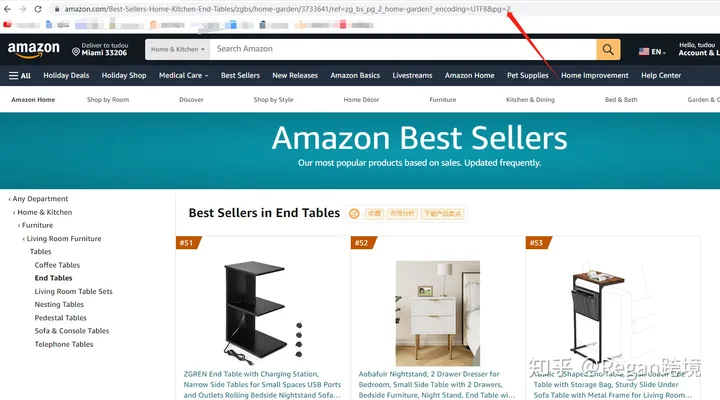The width and height of the screenshot is (720, 400).
Task: Open the Amazon logo home link
Action: point(34,50)
